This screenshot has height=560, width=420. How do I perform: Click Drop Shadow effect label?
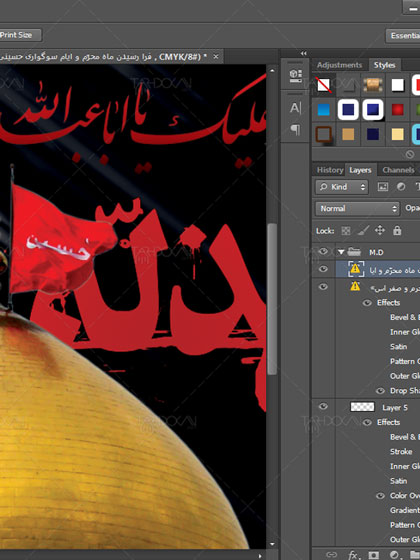click(x=405, y=391)
